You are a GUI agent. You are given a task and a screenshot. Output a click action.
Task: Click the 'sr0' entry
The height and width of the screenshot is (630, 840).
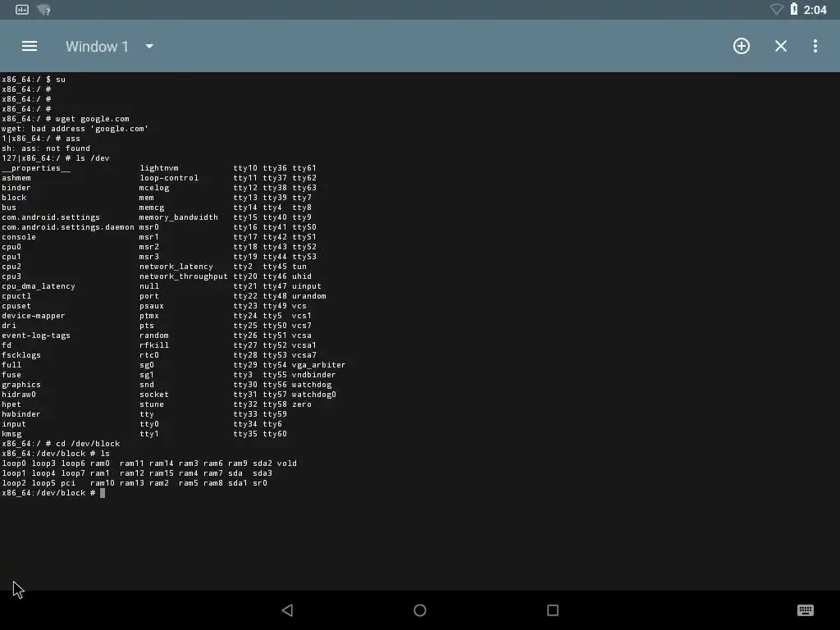point(260,483)
